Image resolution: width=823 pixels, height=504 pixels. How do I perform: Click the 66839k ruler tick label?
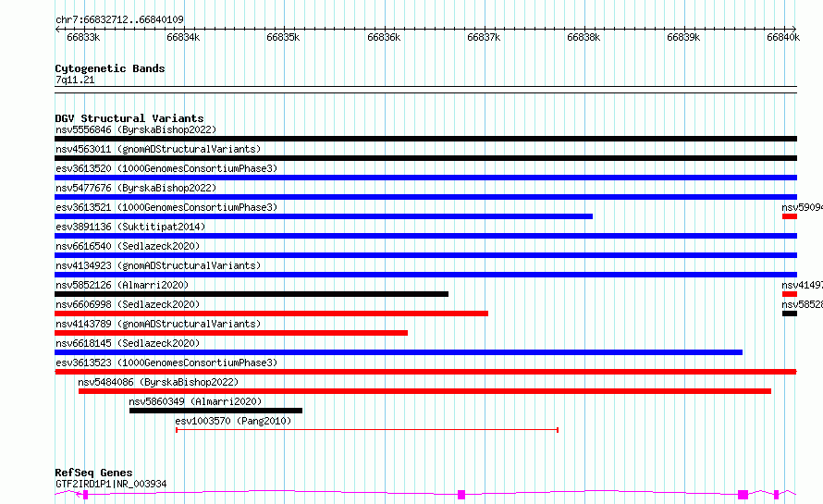[x=683, y=37]
